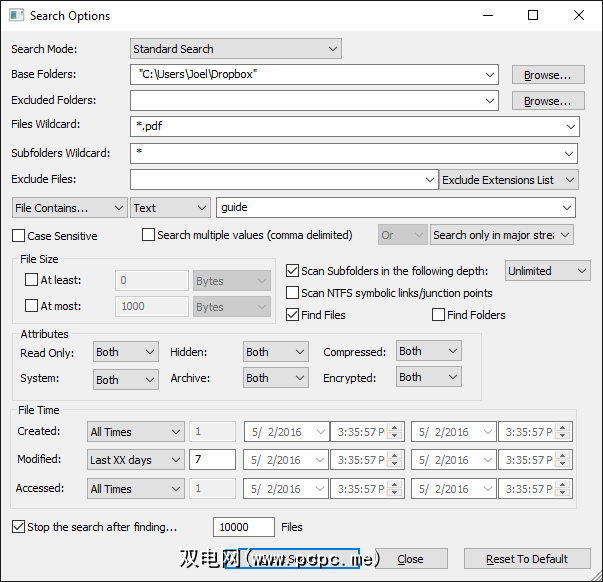Viewport: 603px width, 582px height.
Task: Enable the Case Sensitive checkbox
Action: [19, 236]
